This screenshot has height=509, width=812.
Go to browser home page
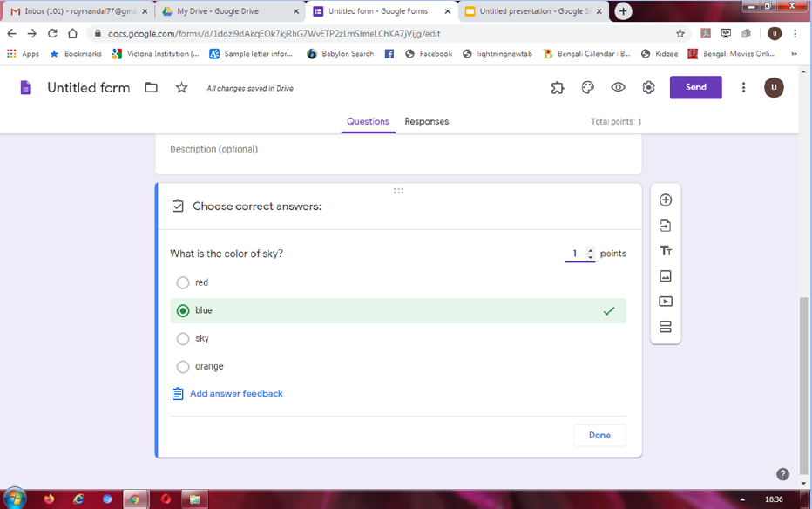72,34
